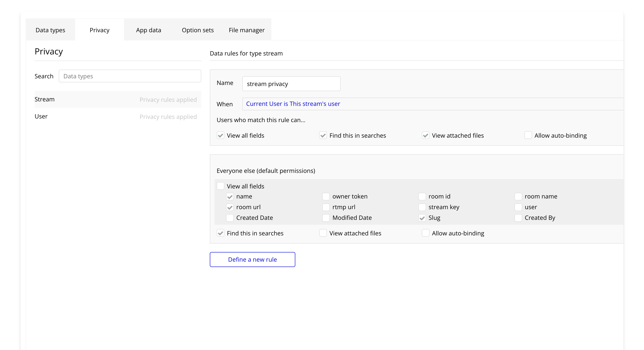Switch to the Data types tab
The width and height of the screenshot is (644, 350).
50,30
